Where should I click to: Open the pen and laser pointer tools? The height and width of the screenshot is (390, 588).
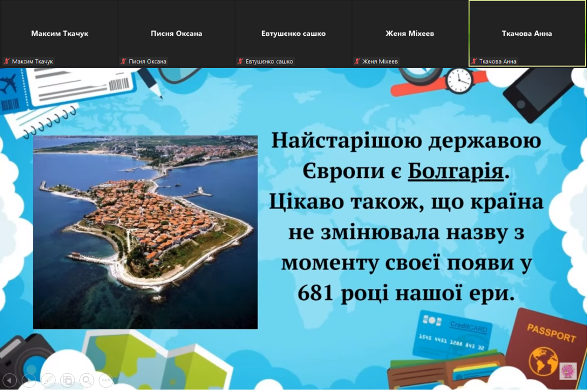(x=48, y=380)
